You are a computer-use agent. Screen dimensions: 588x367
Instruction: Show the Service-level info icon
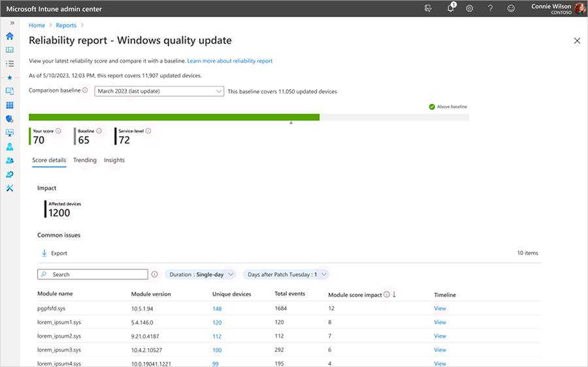(x=148, y=131)
